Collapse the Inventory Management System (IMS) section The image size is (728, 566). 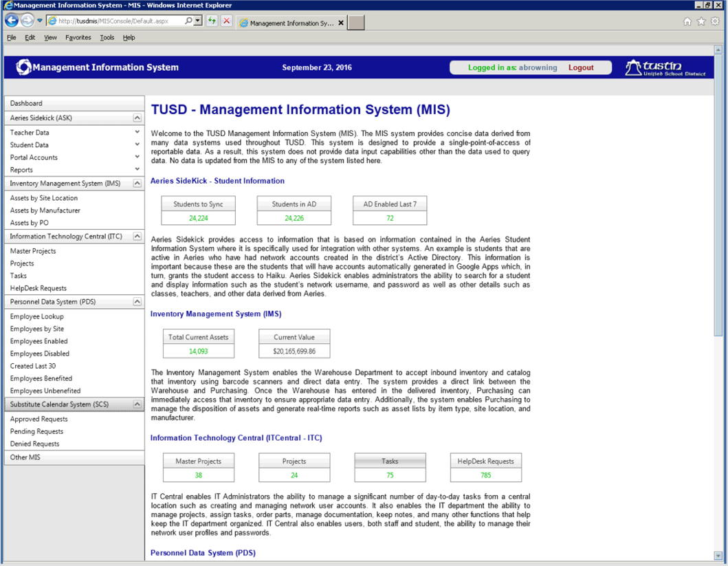(x=137, y=184)
